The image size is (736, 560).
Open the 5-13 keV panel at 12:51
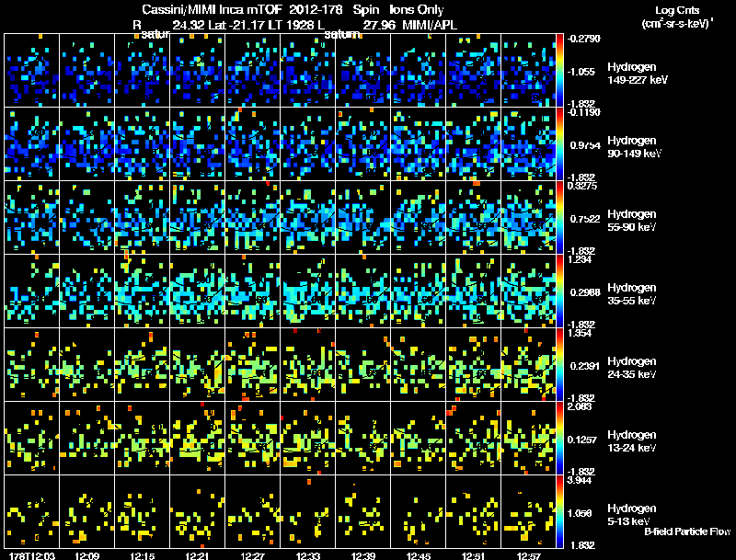point(473,512)
